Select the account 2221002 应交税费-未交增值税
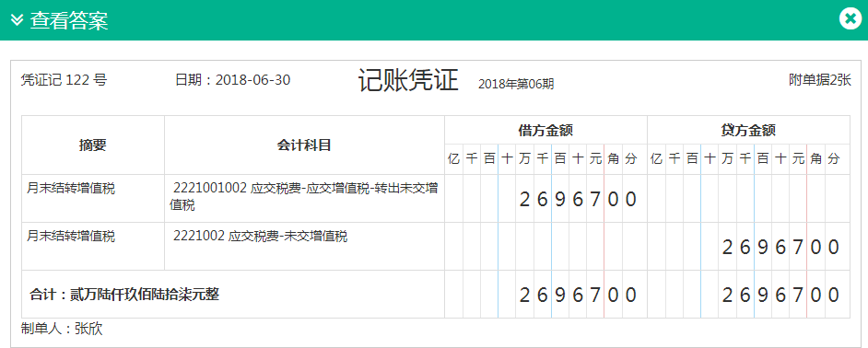868x348 pixels. 260,237
